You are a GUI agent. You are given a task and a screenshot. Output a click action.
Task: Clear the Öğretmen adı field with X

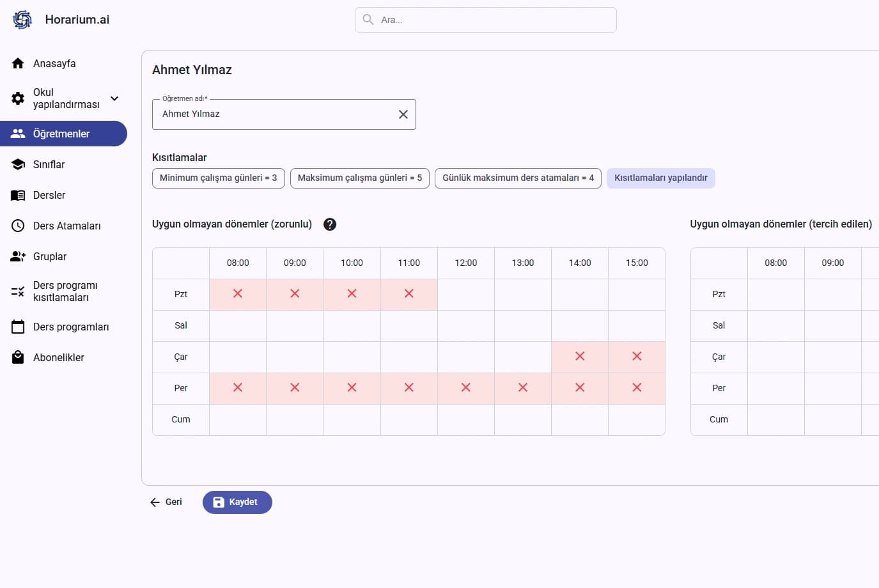403,114
